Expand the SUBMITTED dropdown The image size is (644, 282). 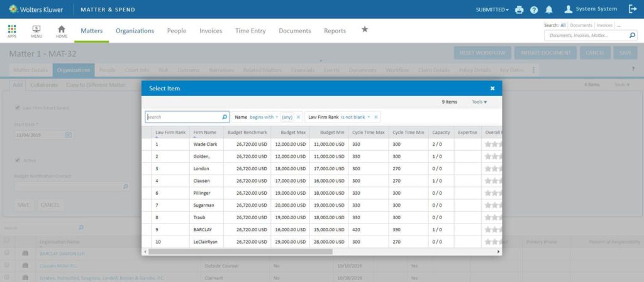[x=492, y=9]
